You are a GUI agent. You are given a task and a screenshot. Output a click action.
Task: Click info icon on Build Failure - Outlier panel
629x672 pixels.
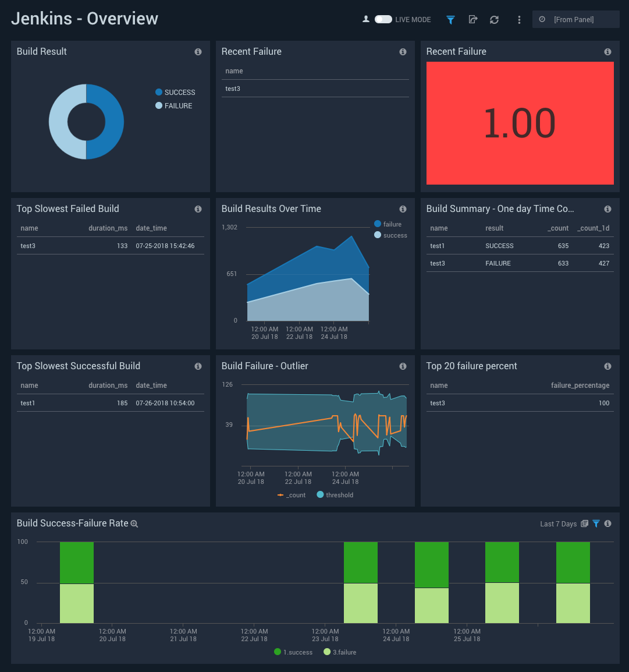403,366
